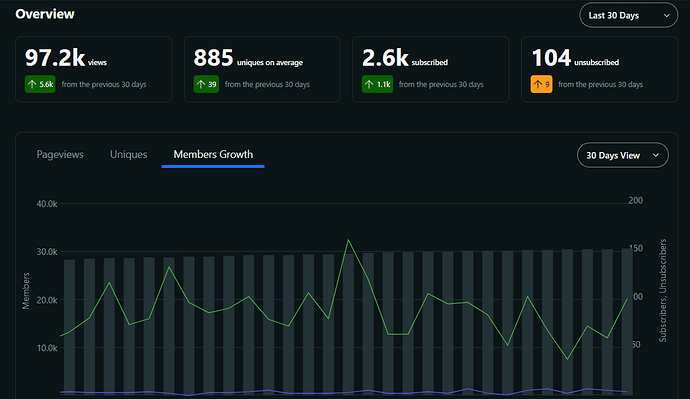The image size is (690, 399).
Task: Click chevron in Last 30 Days selector
Action: coord(667,15)
